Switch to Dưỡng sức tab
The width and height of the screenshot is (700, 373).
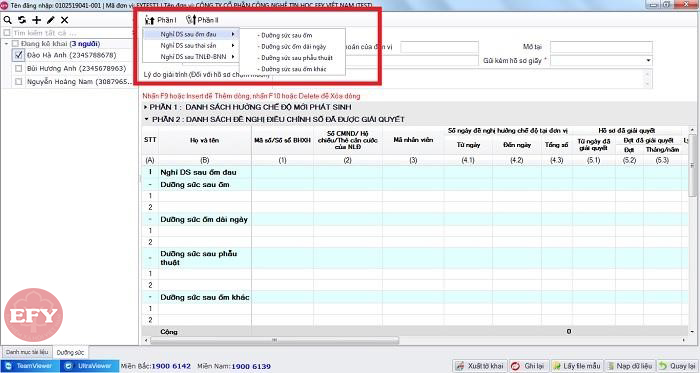tap(70, 352)
